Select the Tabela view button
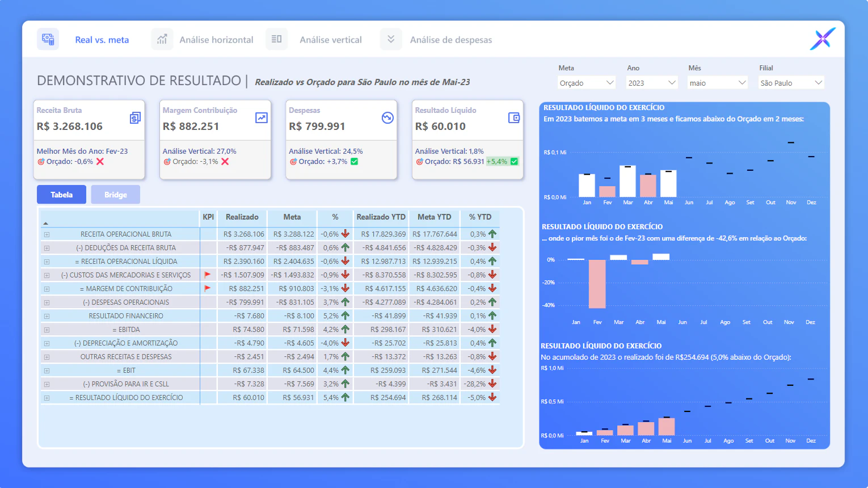 [62, 195]
